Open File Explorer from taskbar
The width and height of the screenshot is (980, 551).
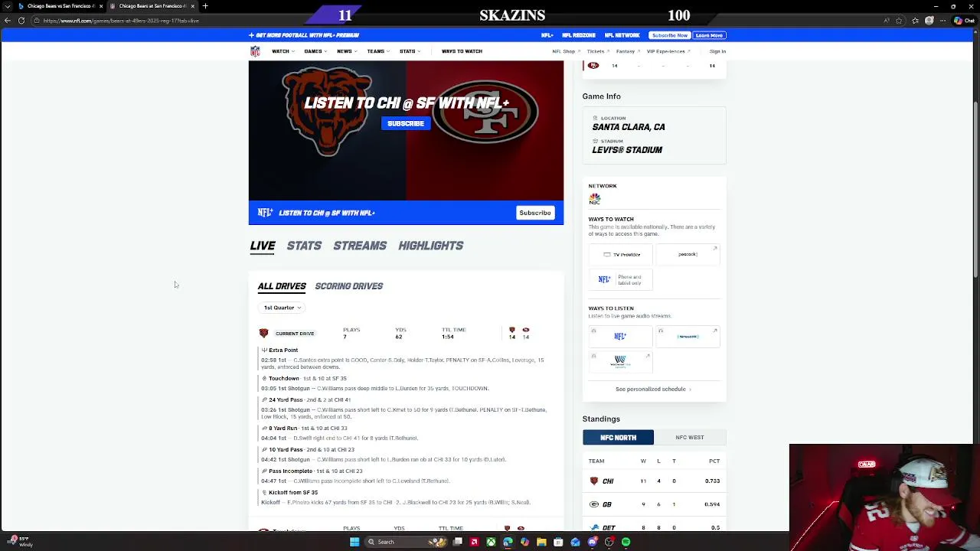541,542
